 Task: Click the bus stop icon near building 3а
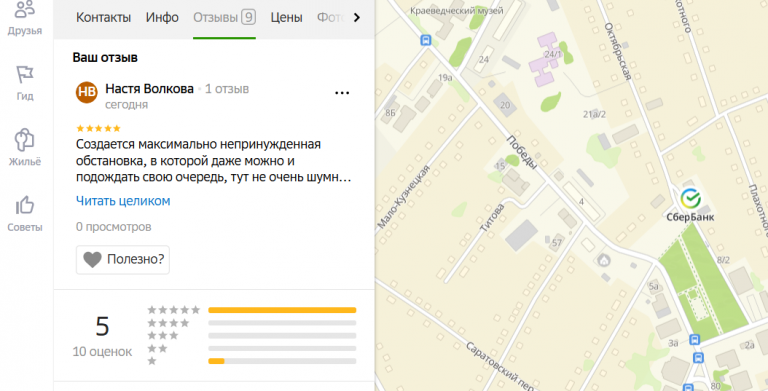[x=695, y=339]
